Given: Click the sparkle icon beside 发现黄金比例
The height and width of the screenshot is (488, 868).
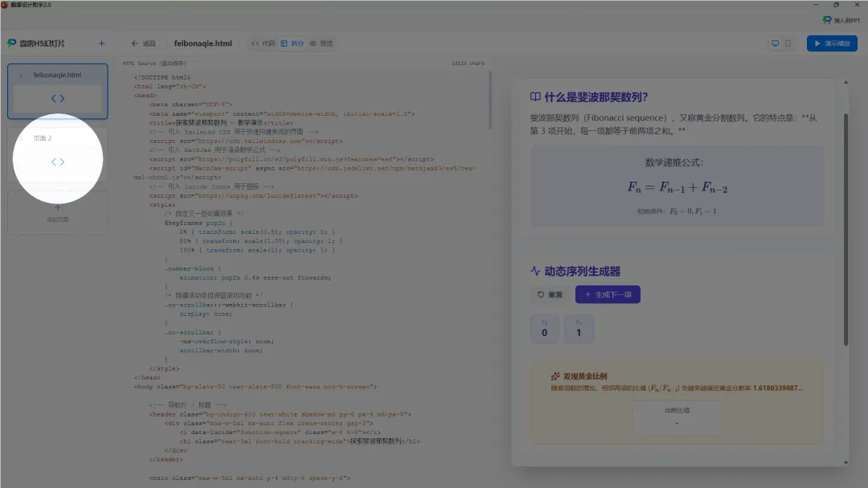Looking at the screenshot, I should [x=555, y=376].
